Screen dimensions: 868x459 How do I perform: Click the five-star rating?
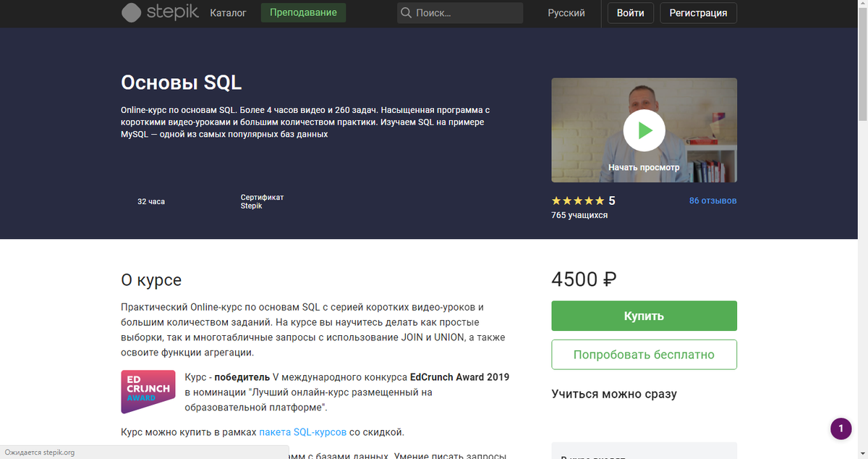click(x=578, y=201)
